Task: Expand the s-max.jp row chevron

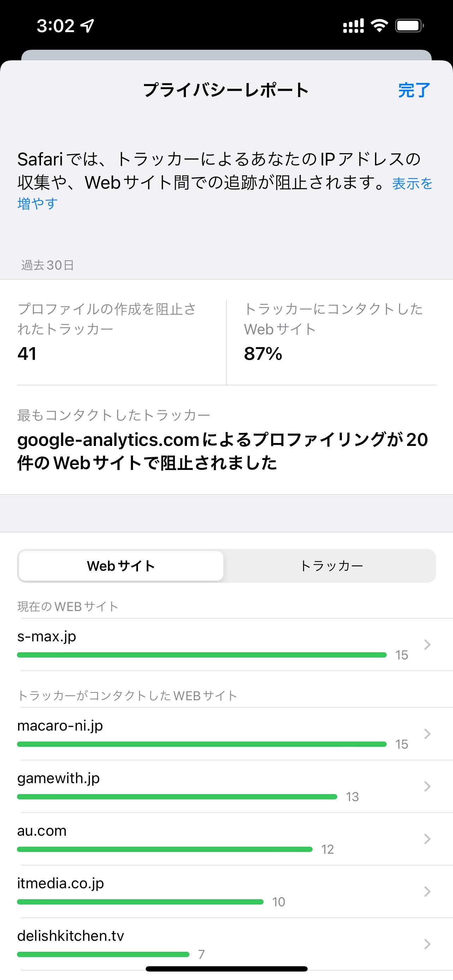Action: pos(427,645)
